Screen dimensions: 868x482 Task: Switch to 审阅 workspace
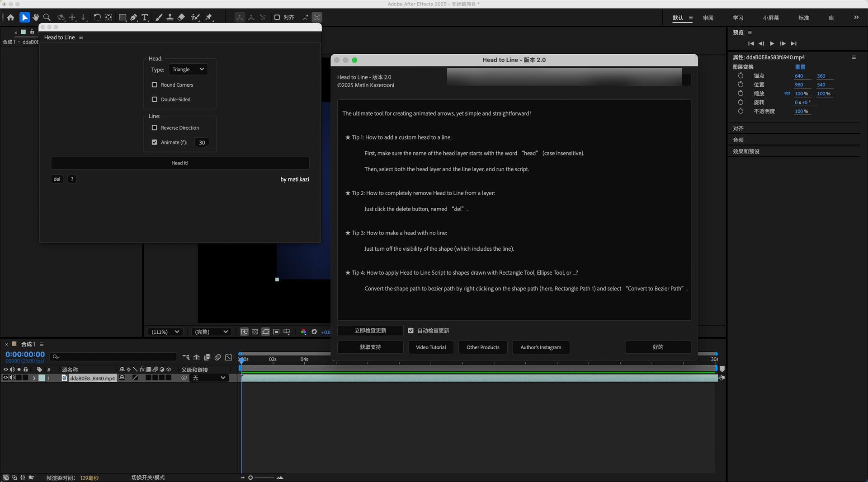point(708,18)
